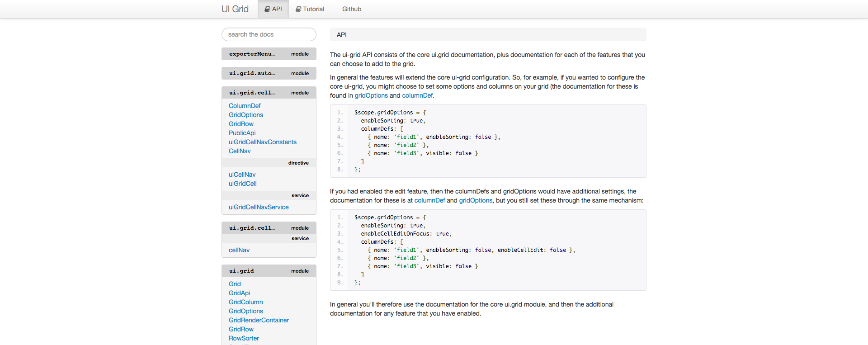Open GridRow under ui.grid module
The image size is (868, 345).
[x=241, y=329]
